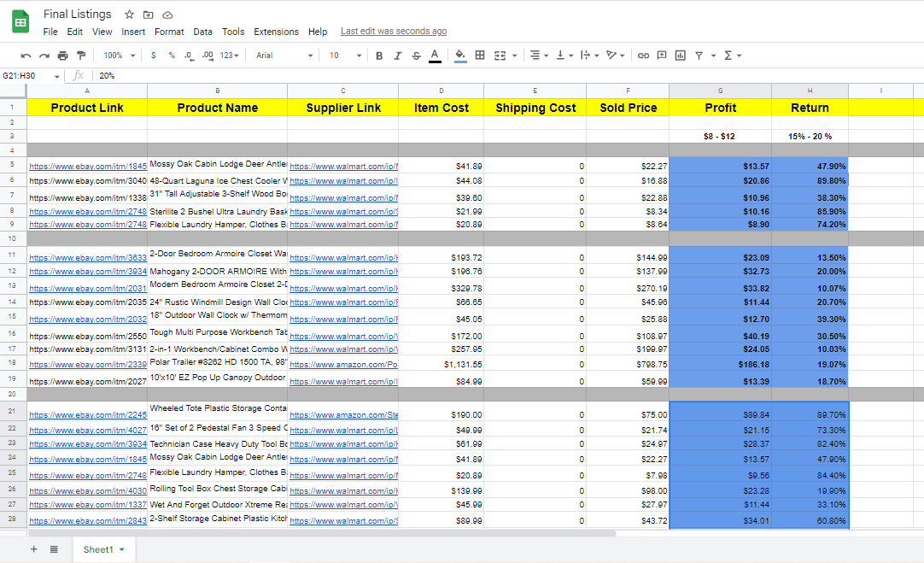Viewport: 924px width, 563px height.
Task: Click the horizontal scrollbar
Action: (x=322, y=533)
